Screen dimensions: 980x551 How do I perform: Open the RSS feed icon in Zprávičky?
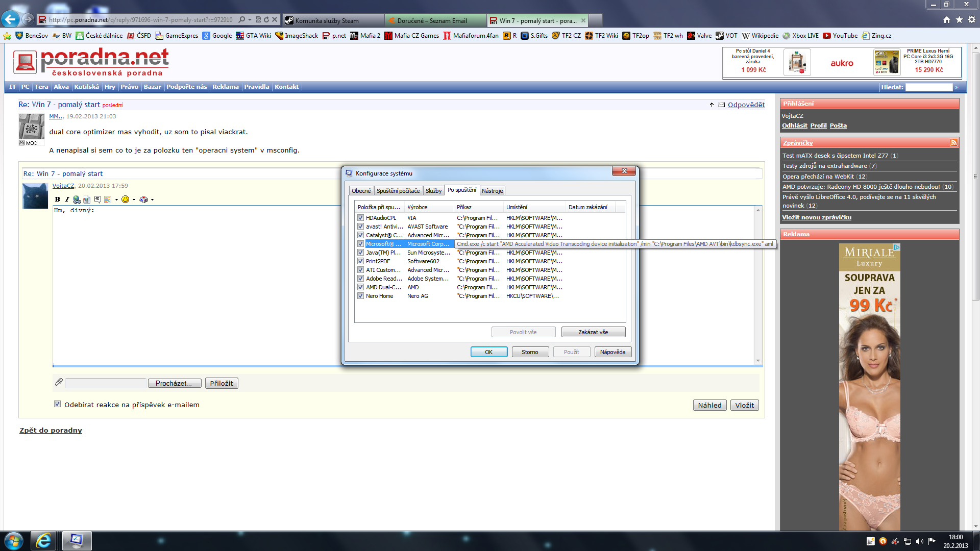click(x=953, y=143)
